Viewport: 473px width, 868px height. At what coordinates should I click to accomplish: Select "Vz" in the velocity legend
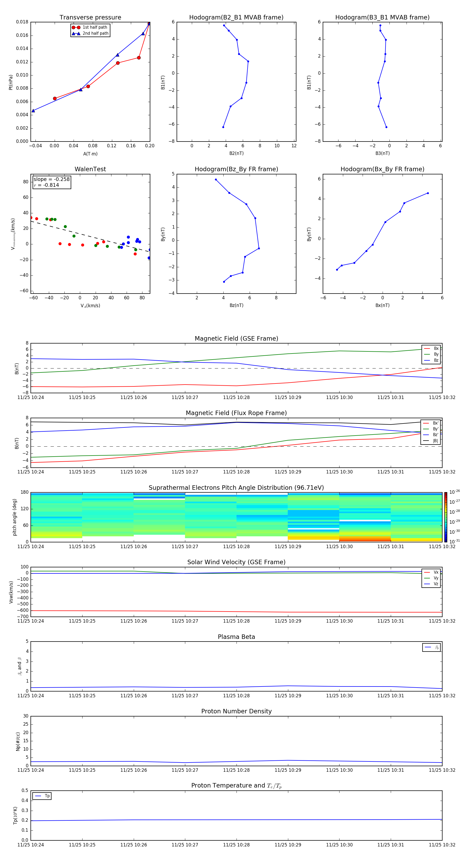click(431, 584)
